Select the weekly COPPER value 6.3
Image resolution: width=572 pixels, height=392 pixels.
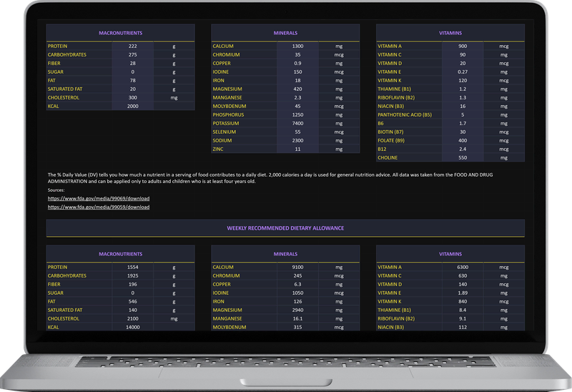point(297,284)
